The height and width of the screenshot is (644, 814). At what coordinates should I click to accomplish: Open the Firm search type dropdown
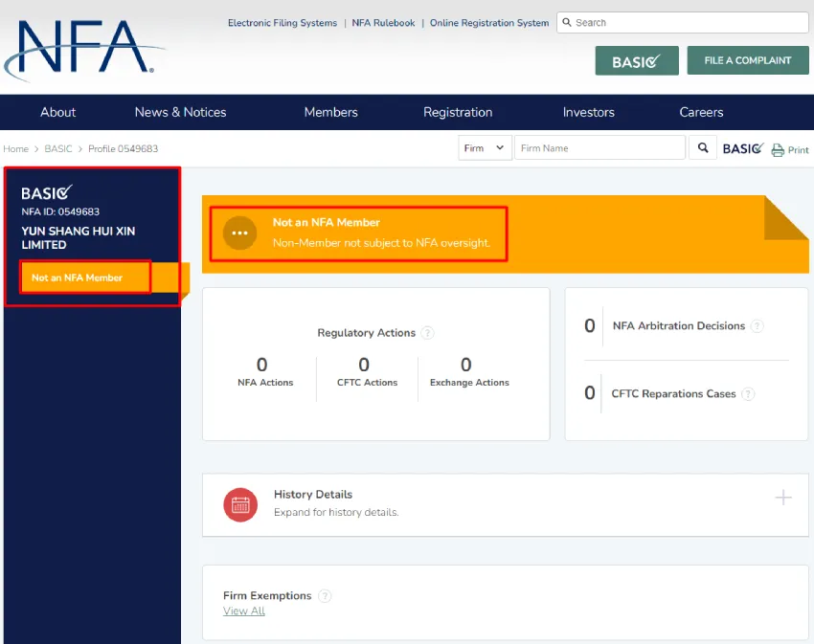[x=485, y=148]
